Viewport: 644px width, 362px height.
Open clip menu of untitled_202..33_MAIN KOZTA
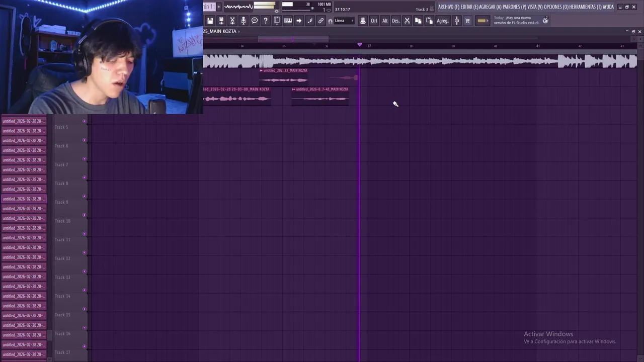261,70
